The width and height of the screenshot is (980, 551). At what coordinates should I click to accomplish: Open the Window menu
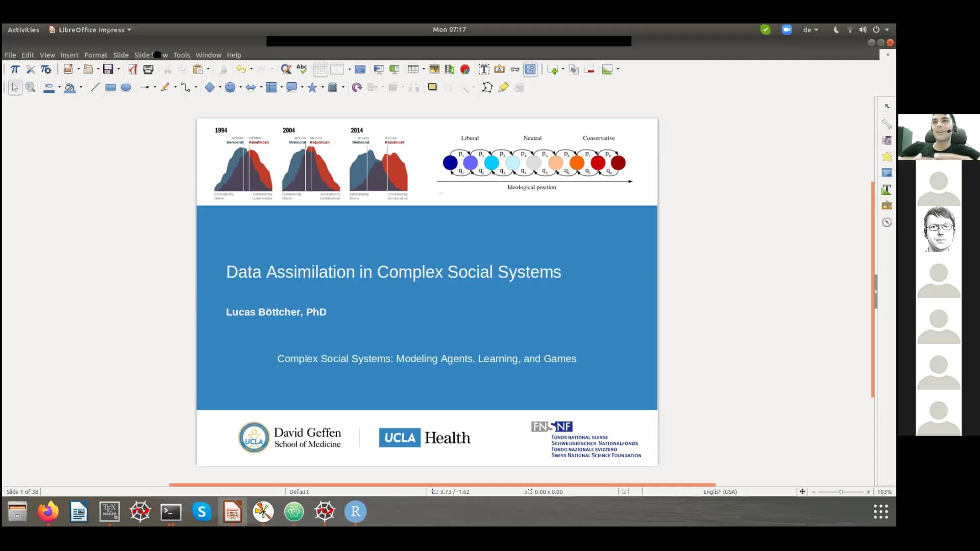tap(208, 55)
